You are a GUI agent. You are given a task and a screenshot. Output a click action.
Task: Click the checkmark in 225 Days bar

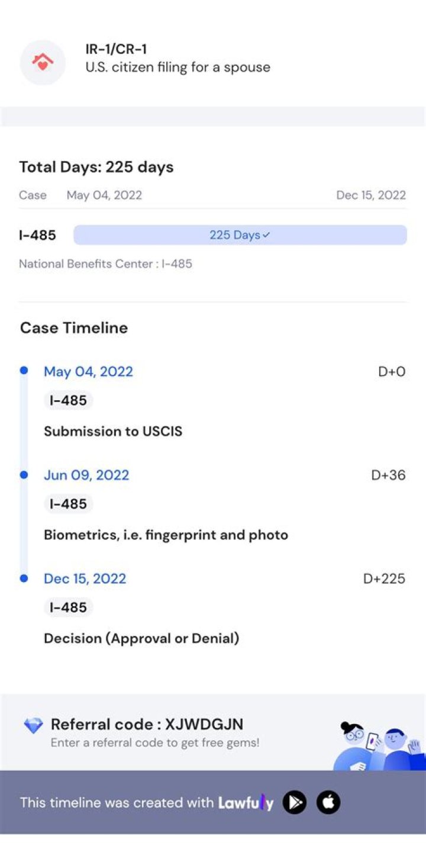(x=266, y=235)
